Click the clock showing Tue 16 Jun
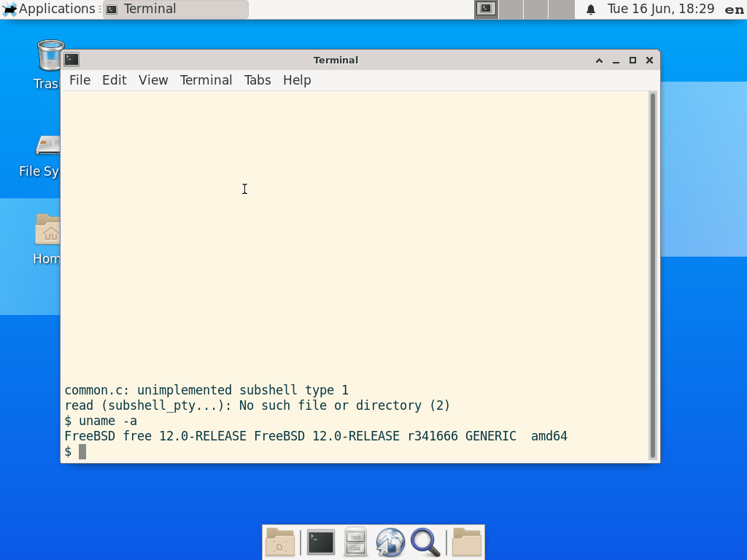 pos(660,9)
